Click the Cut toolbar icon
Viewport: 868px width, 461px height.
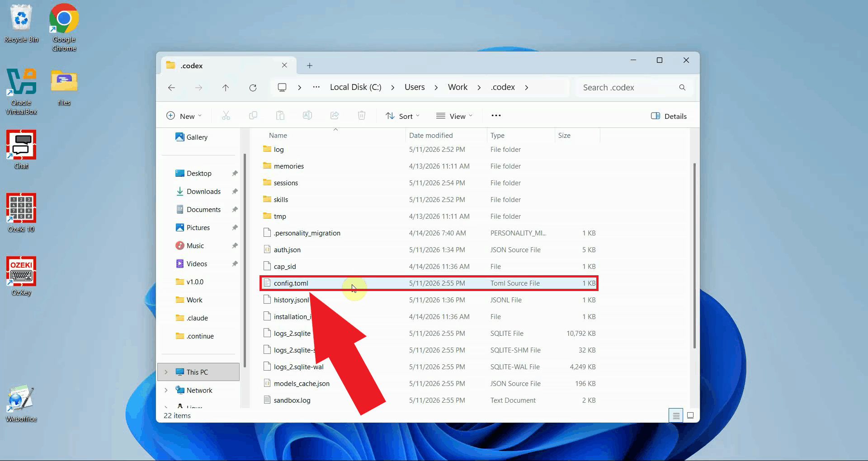(226, 116)
